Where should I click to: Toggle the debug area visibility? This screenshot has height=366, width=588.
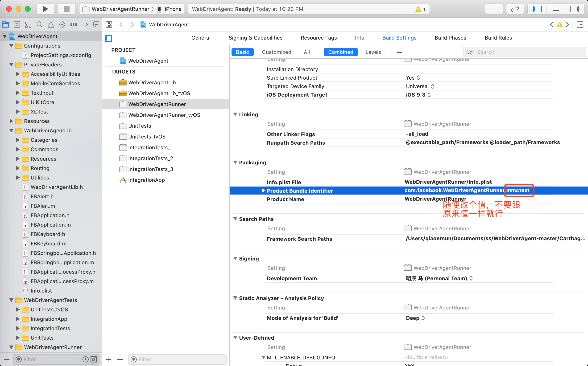[x=556, y=9]
